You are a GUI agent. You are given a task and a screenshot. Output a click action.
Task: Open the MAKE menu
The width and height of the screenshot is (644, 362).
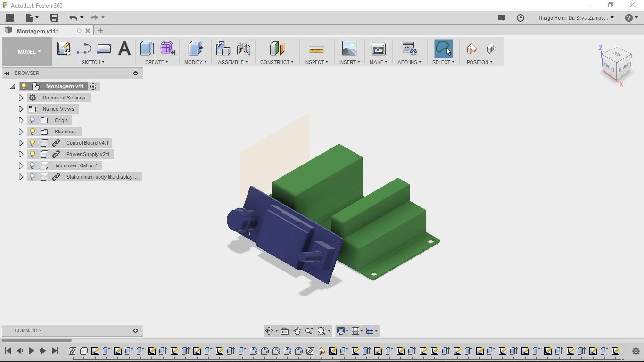pyautogui.click(x=378, y=62)
